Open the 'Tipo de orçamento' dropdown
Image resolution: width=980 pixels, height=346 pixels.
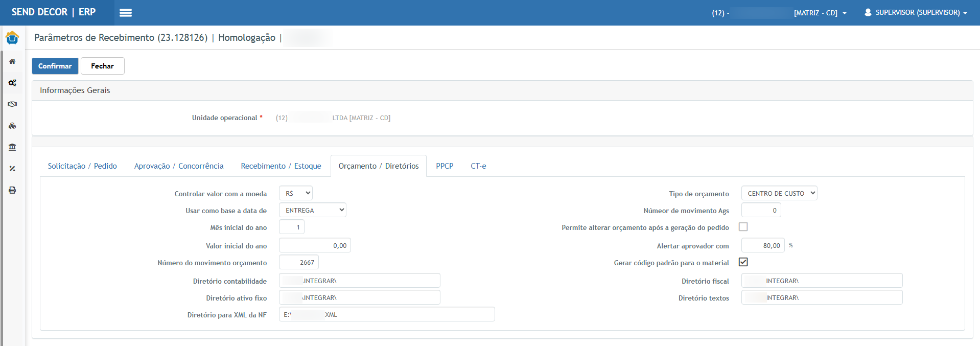click(779, 193)
